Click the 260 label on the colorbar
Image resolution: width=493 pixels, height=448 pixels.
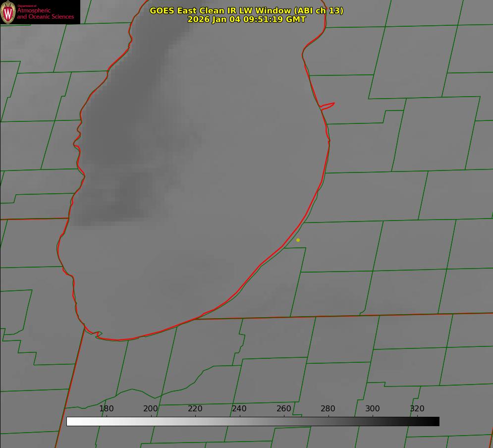(283, 408)
